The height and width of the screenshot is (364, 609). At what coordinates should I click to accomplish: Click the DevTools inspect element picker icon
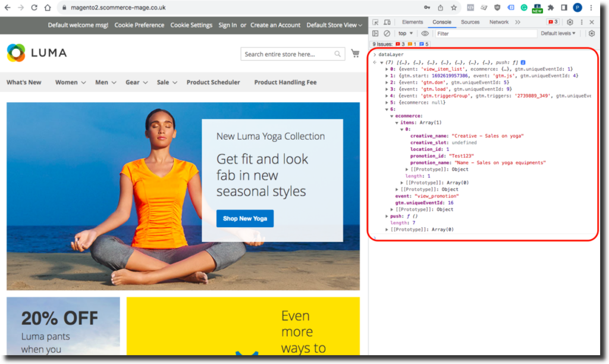point(376,22)
